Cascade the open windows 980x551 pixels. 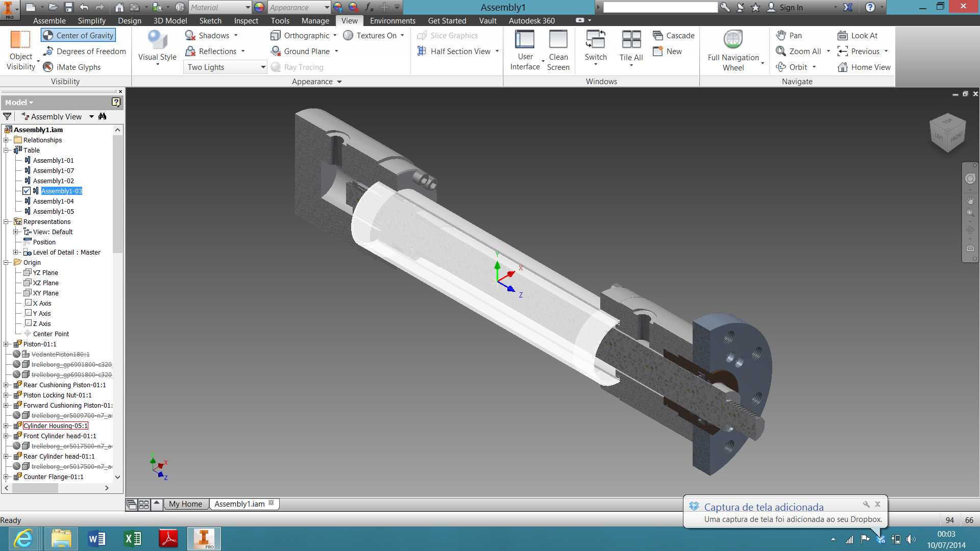[x=673, y=35]
